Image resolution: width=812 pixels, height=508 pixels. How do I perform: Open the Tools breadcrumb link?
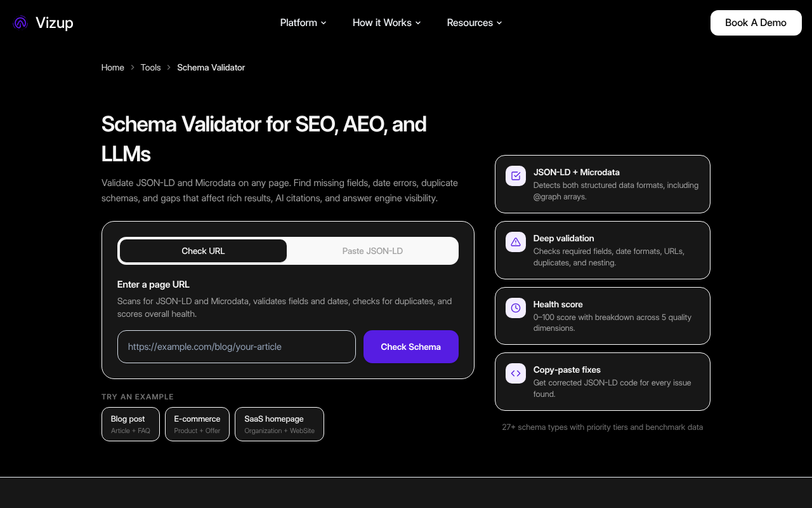click(150, 67)
